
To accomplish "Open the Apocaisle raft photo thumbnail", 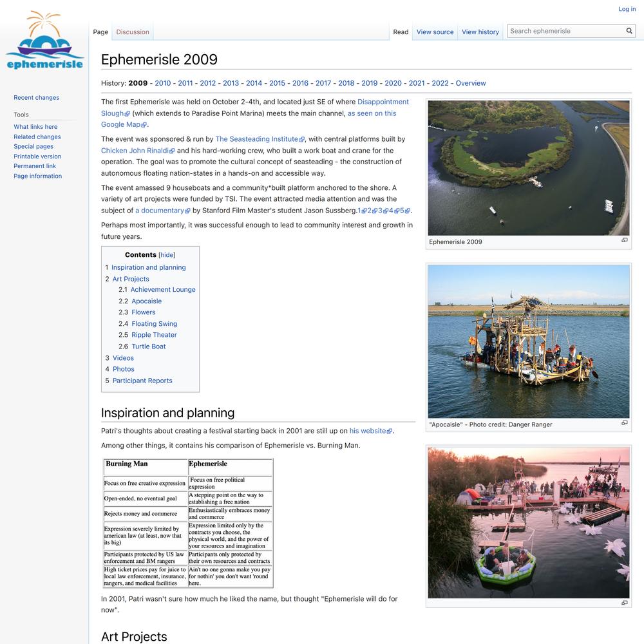I will [x=529, y=341].
